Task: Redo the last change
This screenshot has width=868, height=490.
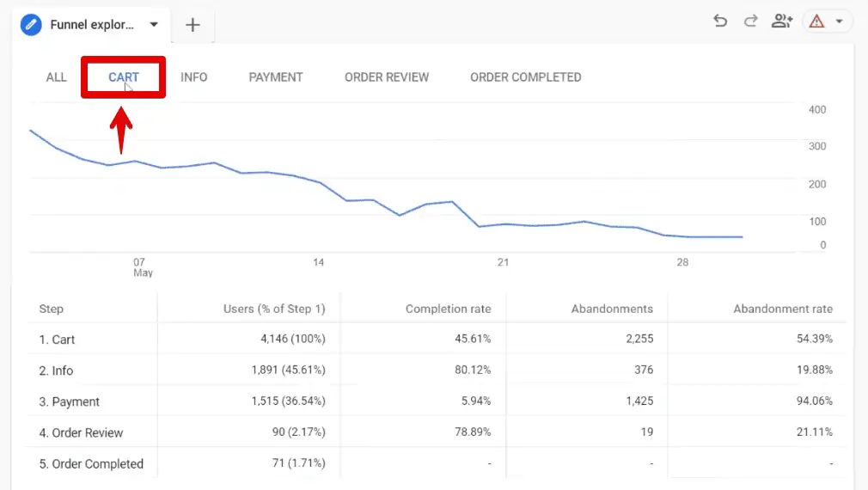Action: click(750, 21)
